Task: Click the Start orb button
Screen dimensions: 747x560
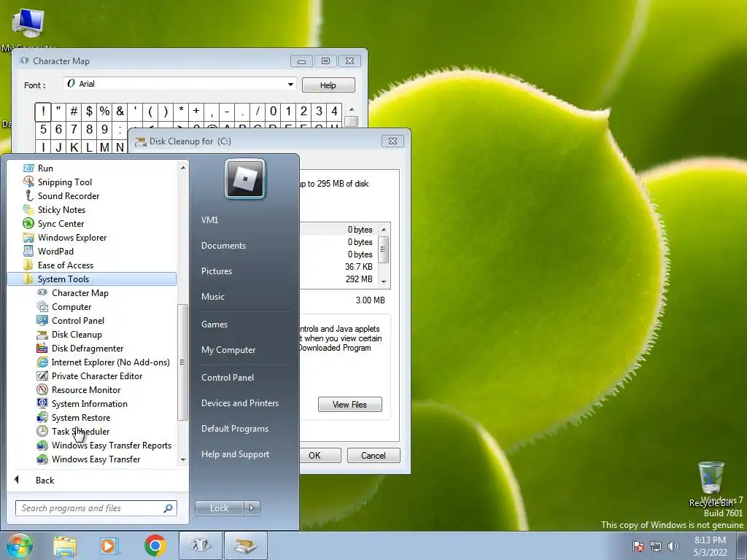Action: 19,545
